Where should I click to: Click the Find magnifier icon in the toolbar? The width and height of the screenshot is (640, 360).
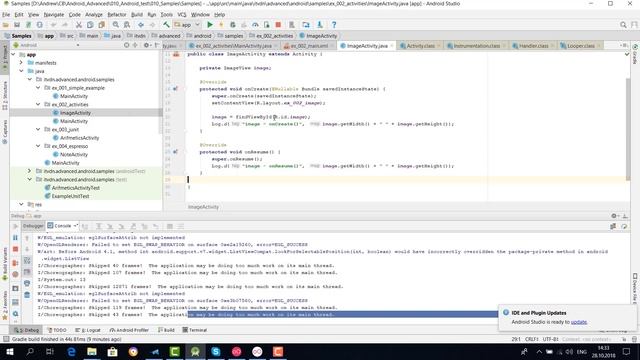pyautogui.click(x=116, y=25)
